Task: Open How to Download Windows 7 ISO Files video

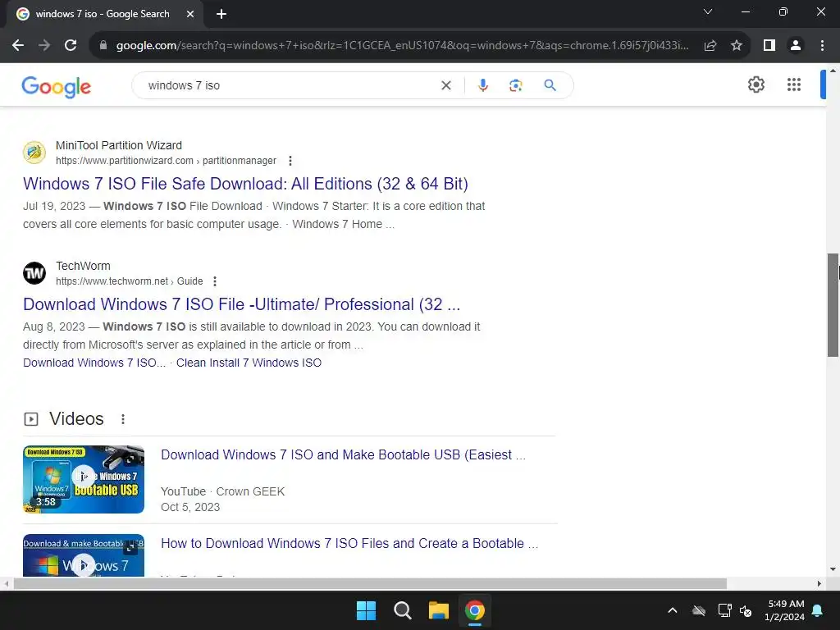Action: (x=349, y=543)
